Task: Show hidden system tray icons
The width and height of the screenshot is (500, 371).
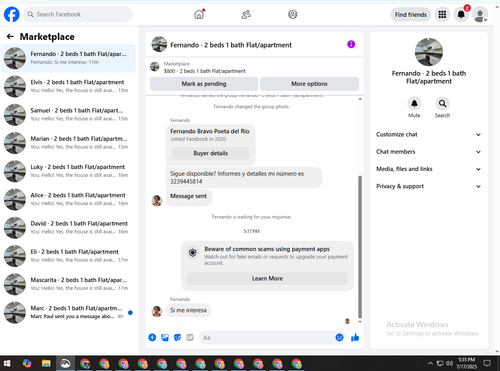Action: click(430, 363)
